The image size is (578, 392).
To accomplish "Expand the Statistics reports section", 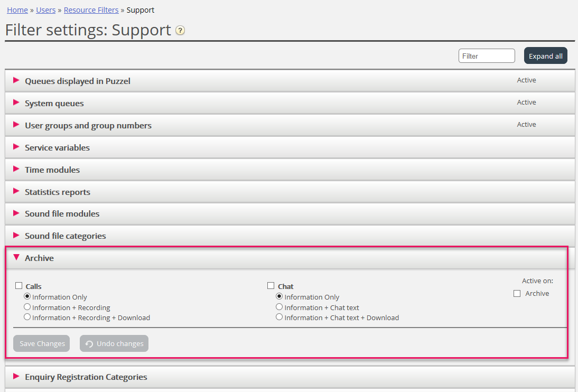I will point(57,192).
